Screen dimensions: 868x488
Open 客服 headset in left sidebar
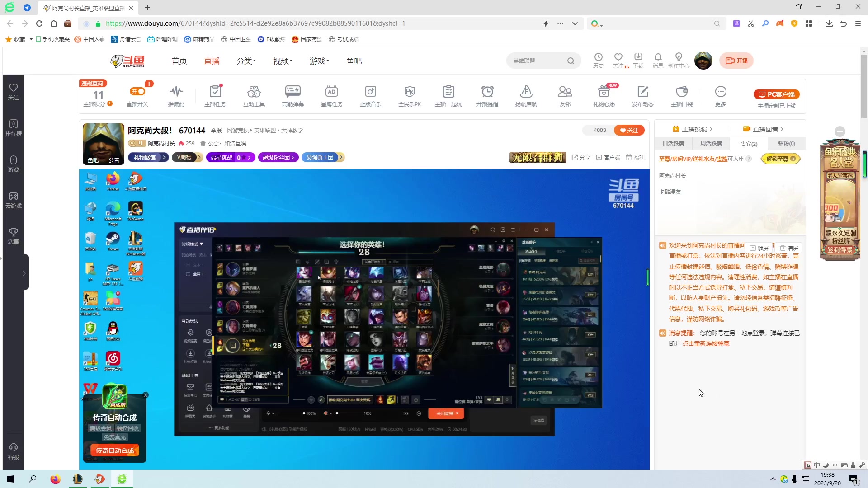[x=14, y=451]
